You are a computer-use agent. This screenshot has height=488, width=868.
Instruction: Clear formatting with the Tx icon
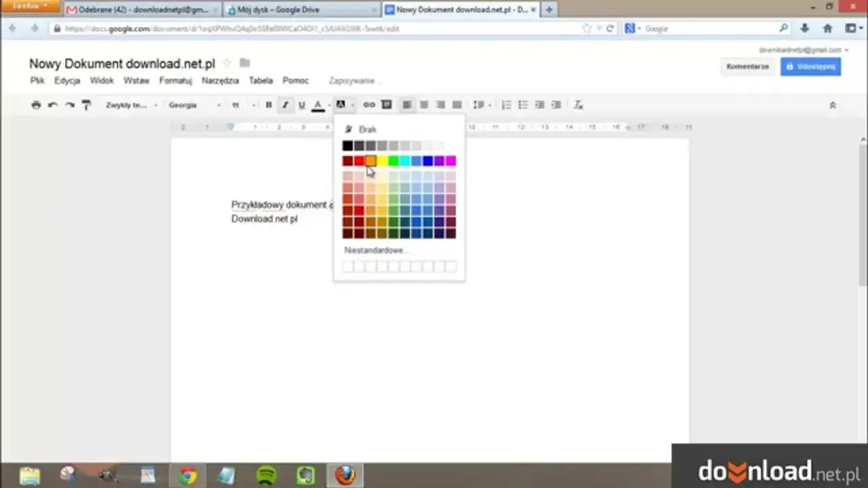[x=578, y=105]
